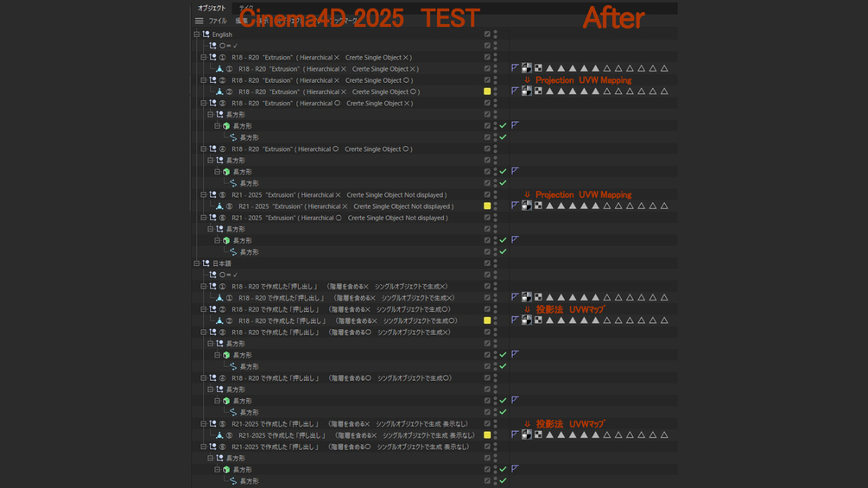Select material tag on English ① polygon row
This screenshot has height=488, width=868.
[x=527, y=68]
